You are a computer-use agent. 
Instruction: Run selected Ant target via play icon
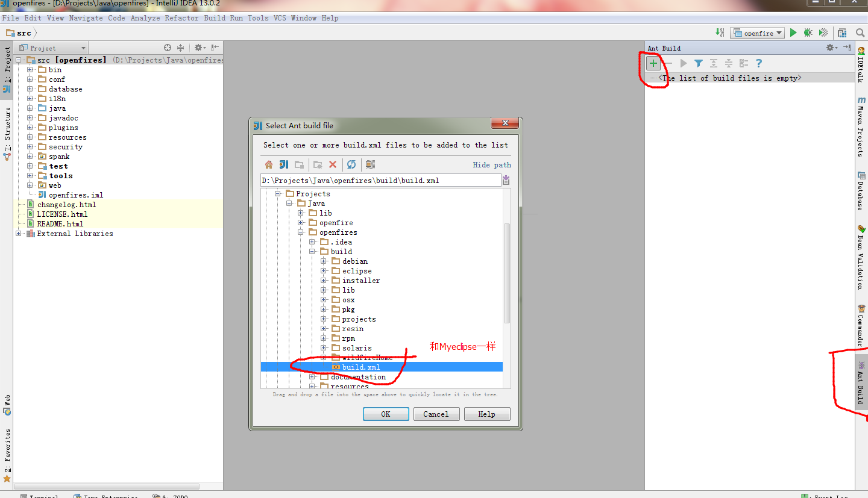click(x=683, y=63)
